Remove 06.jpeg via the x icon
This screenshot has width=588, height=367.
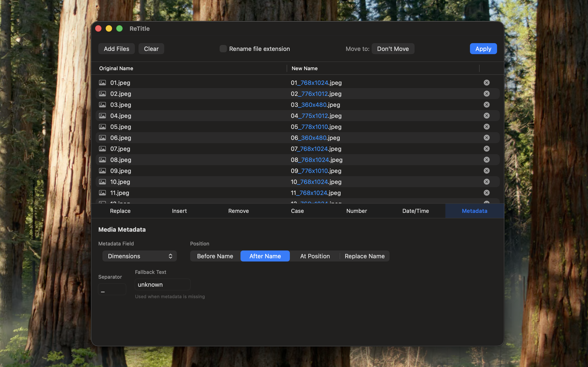(x=487, y=138)
